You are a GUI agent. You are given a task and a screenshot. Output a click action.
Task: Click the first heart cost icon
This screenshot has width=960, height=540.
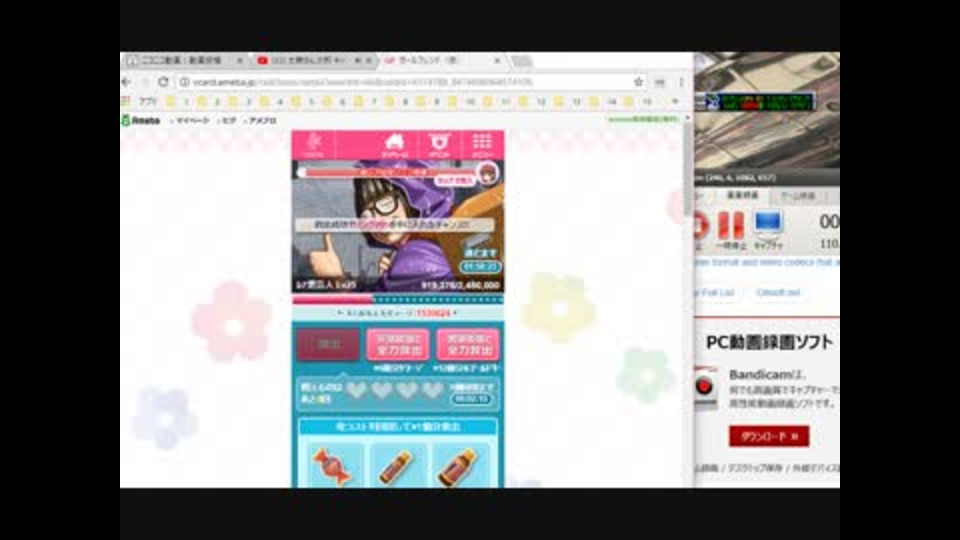[356, 390]
